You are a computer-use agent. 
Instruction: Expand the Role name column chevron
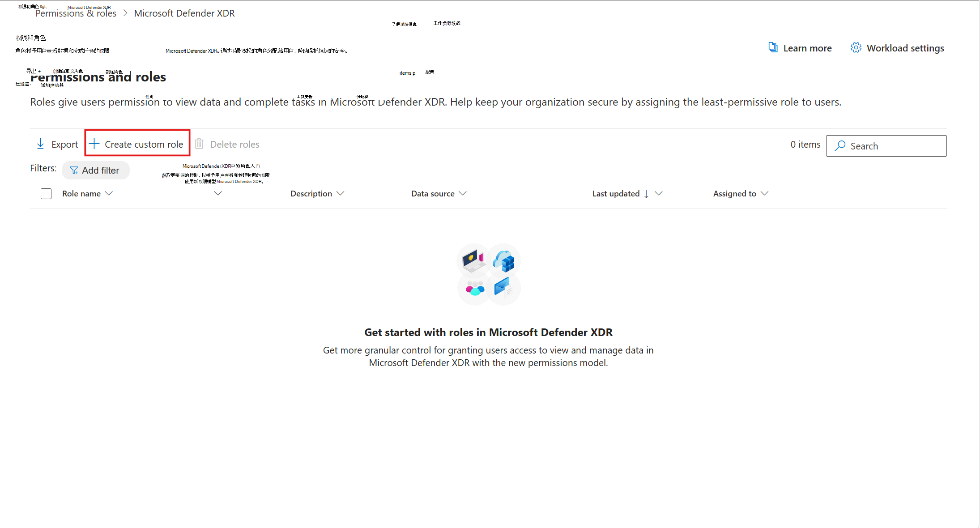click(109, 193)
